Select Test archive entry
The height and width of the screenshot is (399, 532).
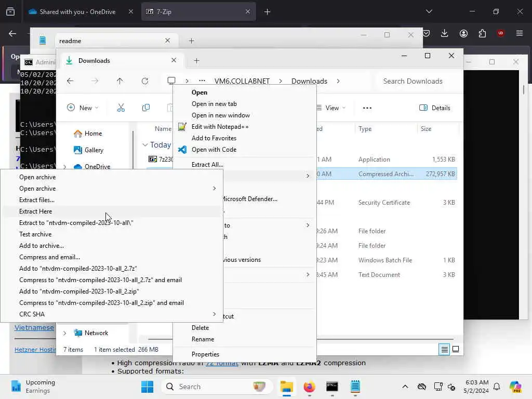pos(111,234)
